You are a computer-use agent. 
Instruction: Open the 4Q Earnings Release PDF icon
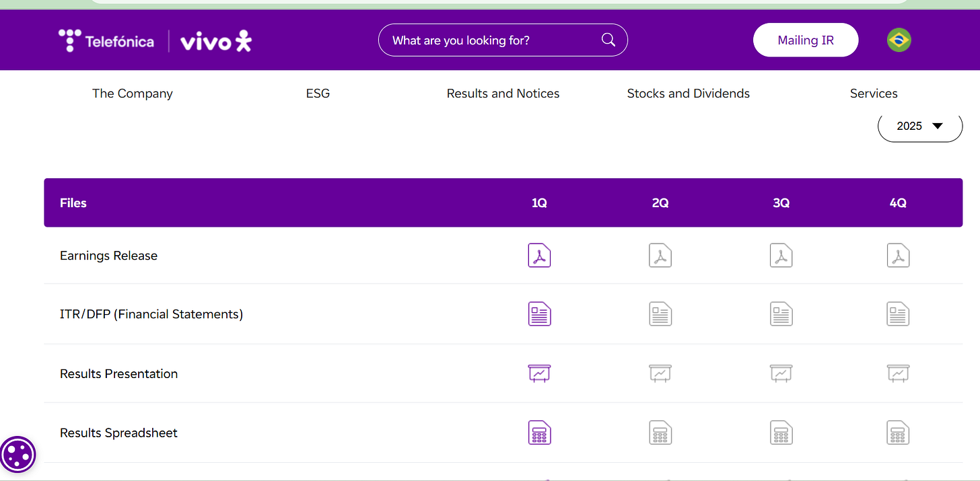[x=899, y=256]
